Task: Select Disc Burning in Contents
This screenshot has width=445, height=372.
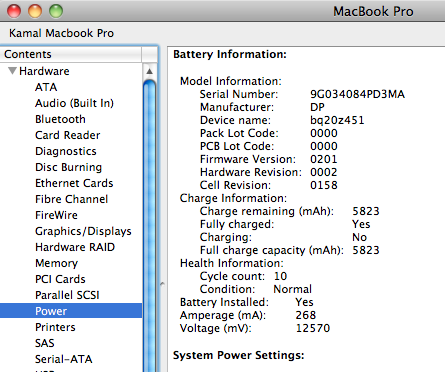Action: pos(68,167)
